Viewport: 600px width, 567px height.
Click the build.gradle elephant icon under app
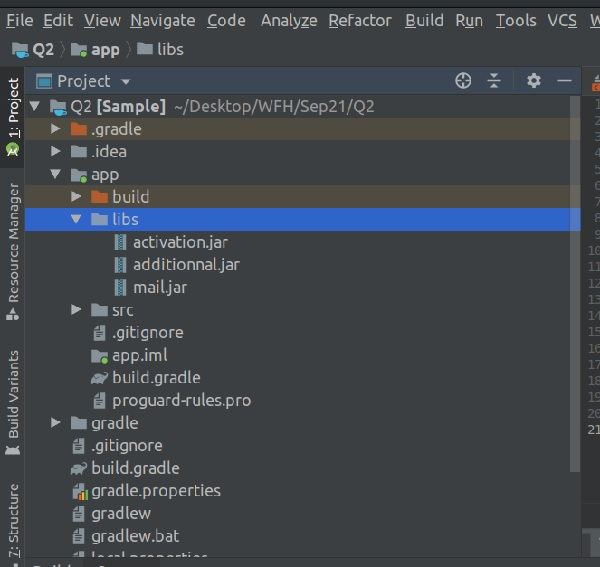pos(99,378)
